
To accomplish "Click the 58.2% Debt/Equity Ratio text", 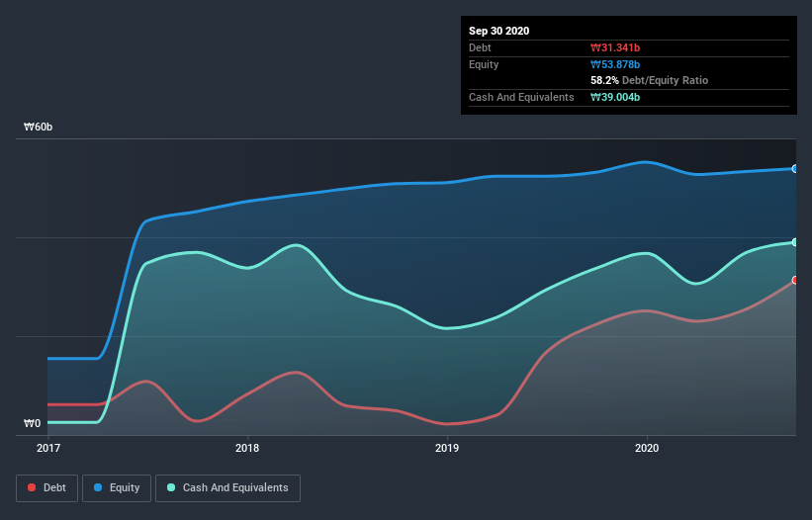I will coord(650,80).
